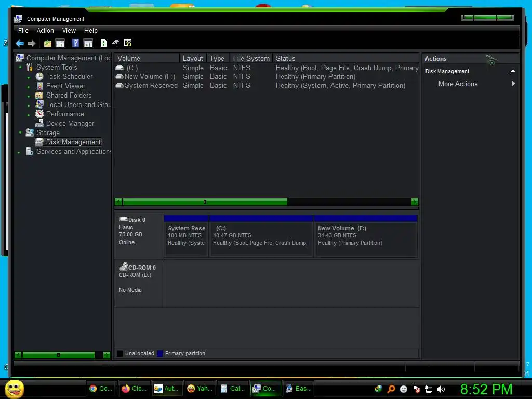The height and width of the screenshot is (399, 532).
Task: Expand the Shared Folders node bullet
Action: (x=29, y=96)
